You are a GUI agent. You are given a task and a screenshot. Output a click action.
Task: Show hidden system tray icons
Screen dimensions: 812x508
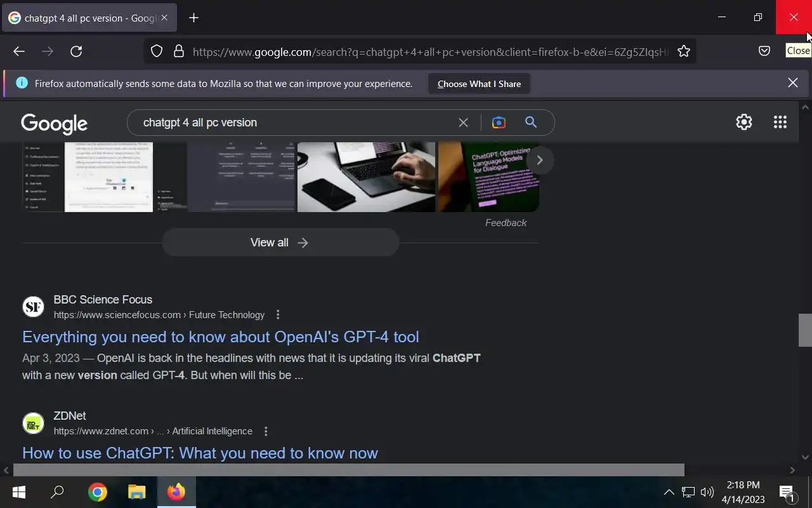(669, 492)
